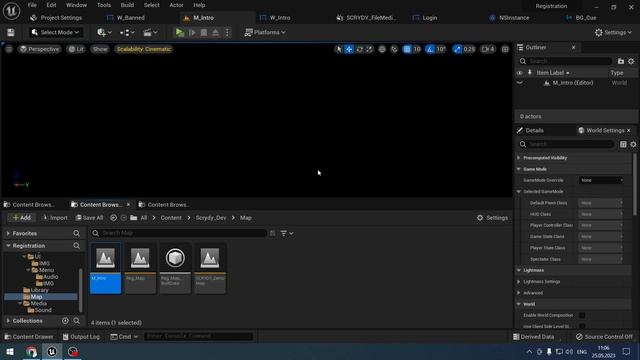Click the viewport layout maximize icon

[x=505, y=49]
